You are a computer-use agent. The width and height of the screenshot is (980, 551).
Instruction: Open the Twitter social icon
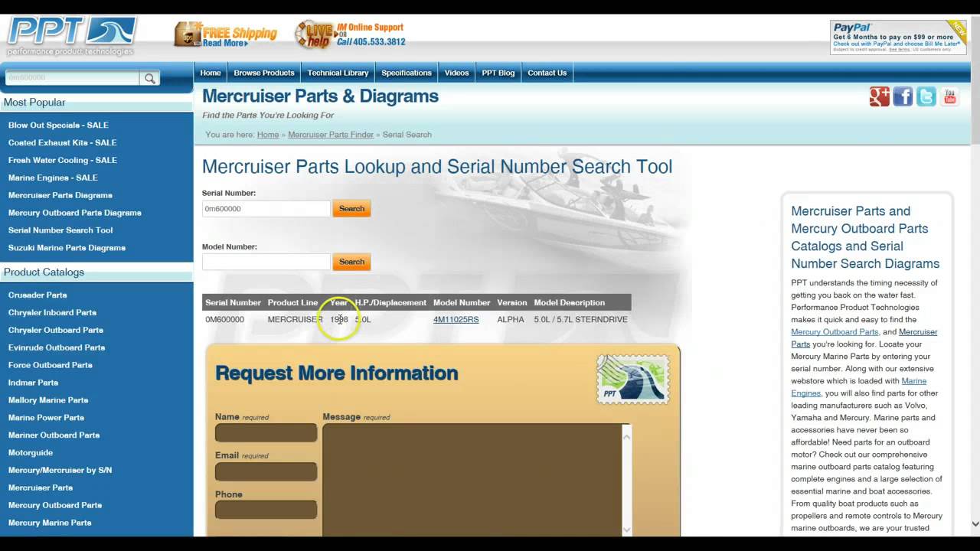[926, 96]
